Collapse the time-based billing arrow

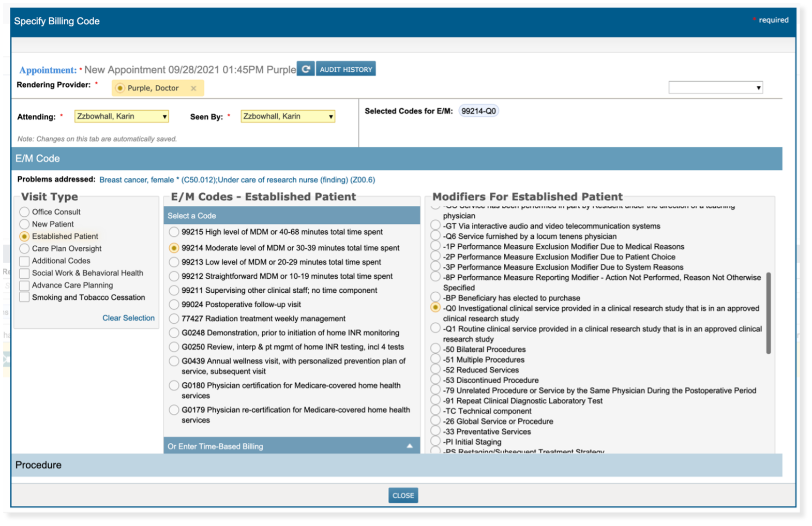click(410, 446)
